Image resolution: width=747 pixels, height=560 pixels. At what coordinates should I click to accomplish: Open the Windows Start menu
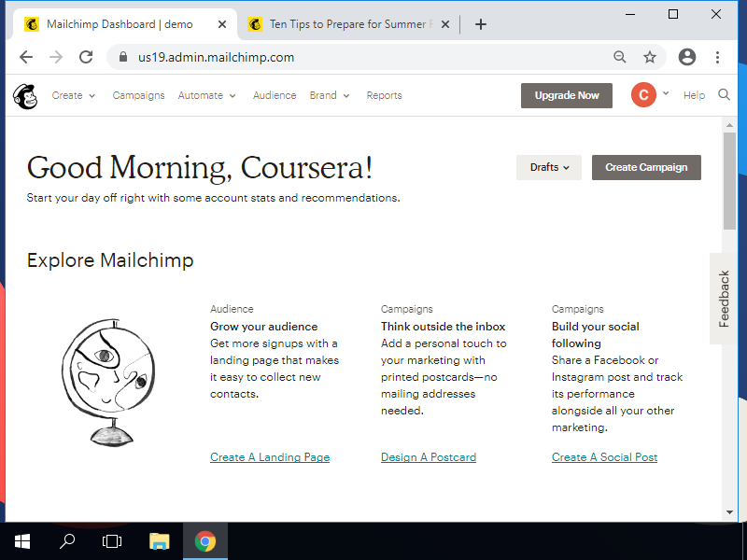coord(22,541)
